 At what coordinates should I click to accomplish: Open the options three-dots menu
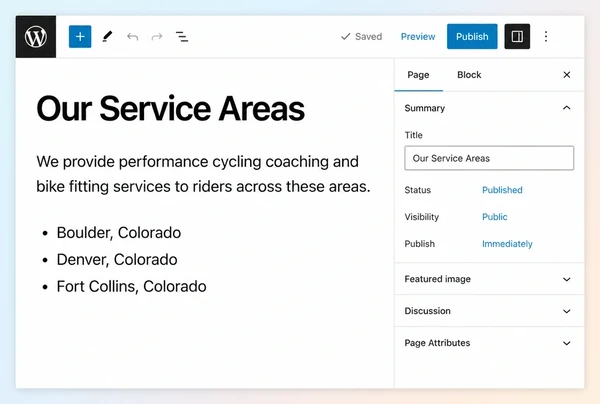(x=546, y=36)
